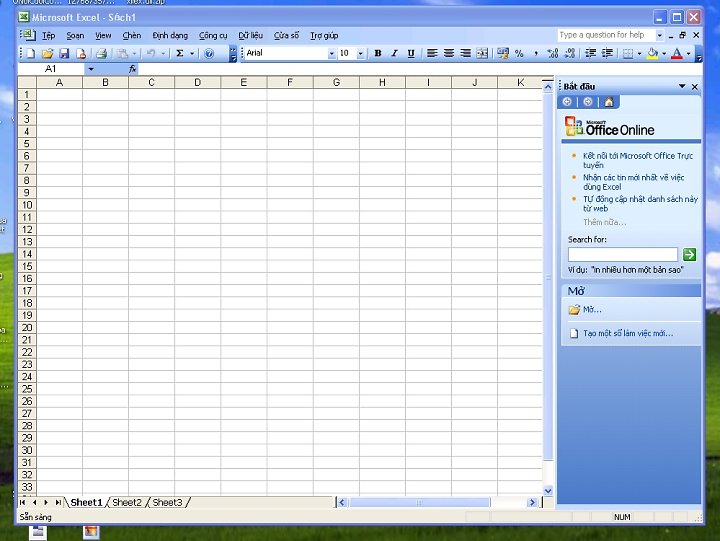The image size is (720, 541).
Task: Insert AutoSum with the sigma icon
Action: pos(180,53)
